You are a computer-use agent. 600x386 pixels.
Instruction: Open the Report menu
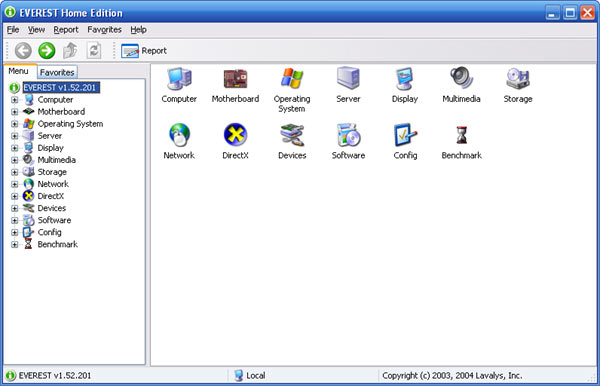click(66, 30)
